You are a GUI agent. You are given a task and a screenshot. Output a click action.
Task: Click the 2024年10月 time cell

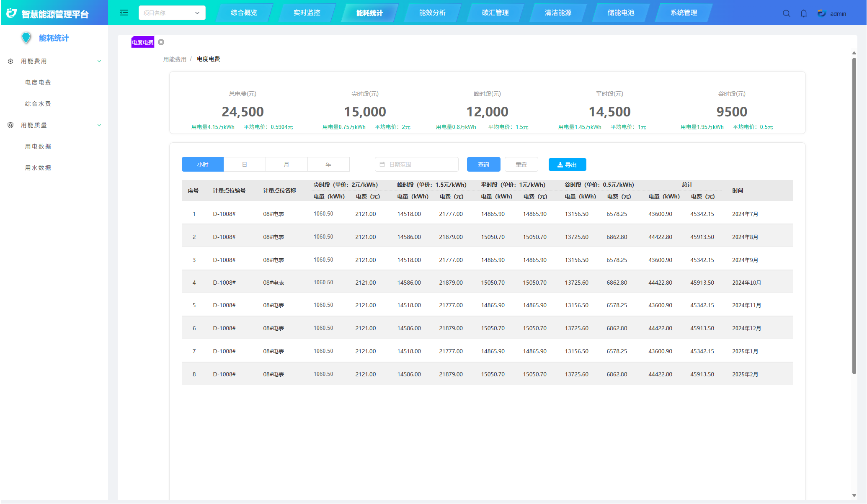click(x=746, y=283)
